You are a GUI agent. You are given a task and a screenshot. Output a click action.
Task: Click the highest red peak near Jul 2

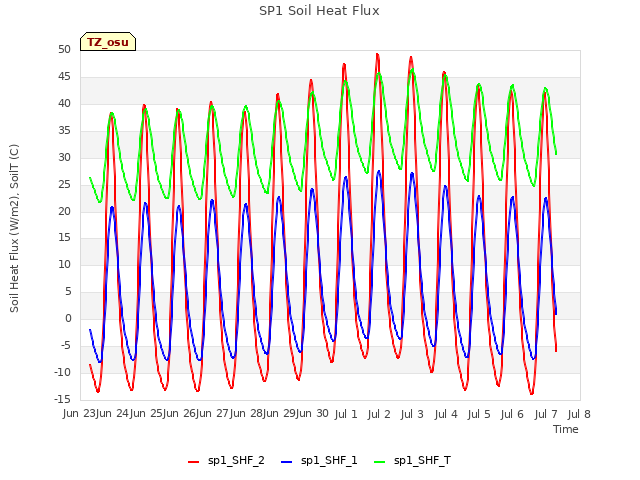(x=378, y=54)
